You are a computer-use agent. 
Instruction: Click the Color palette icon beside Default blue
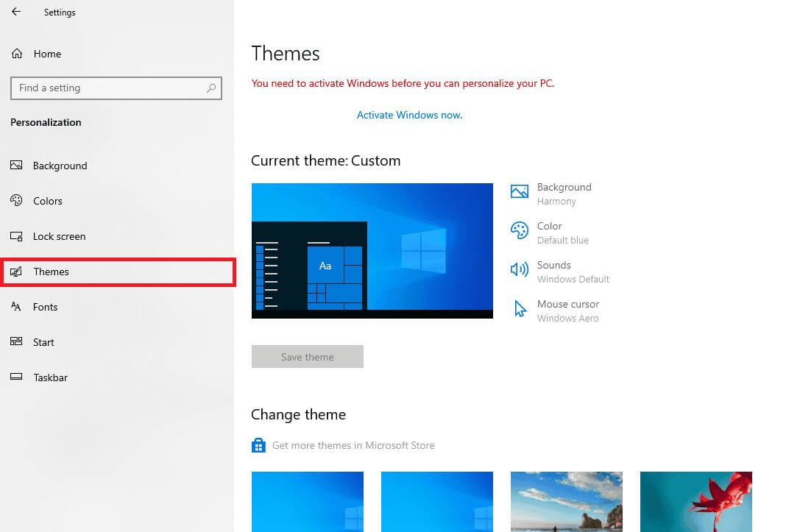tap(520, 230)
